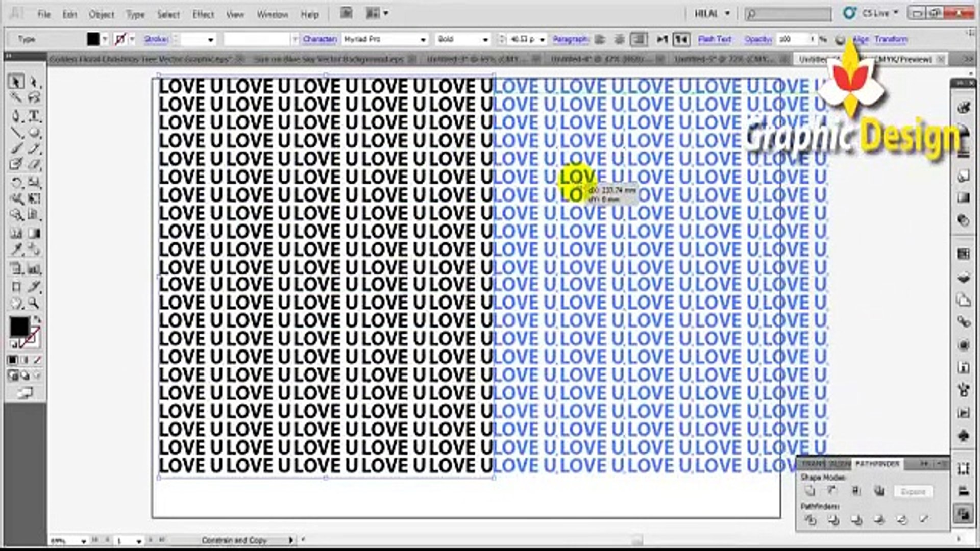Click Divide pathfinder icon
This screenshot has height=551, width=980.
coord(810,520)
